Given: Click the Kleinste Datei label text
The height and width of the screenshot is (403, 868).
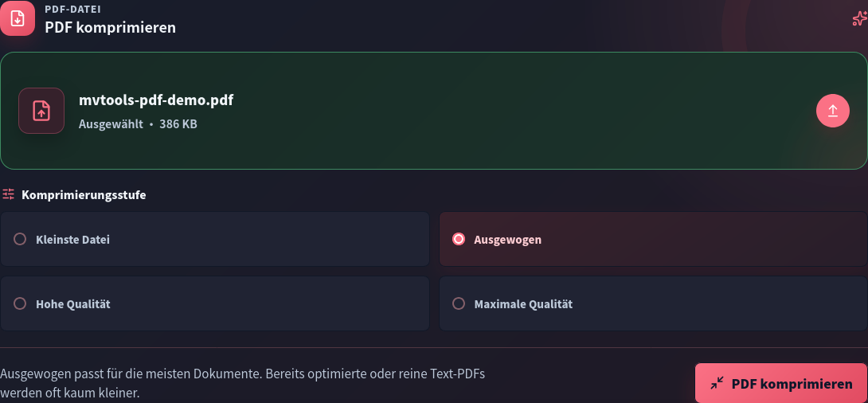Looking at the screenshot, I should click(x=72, y=240).
